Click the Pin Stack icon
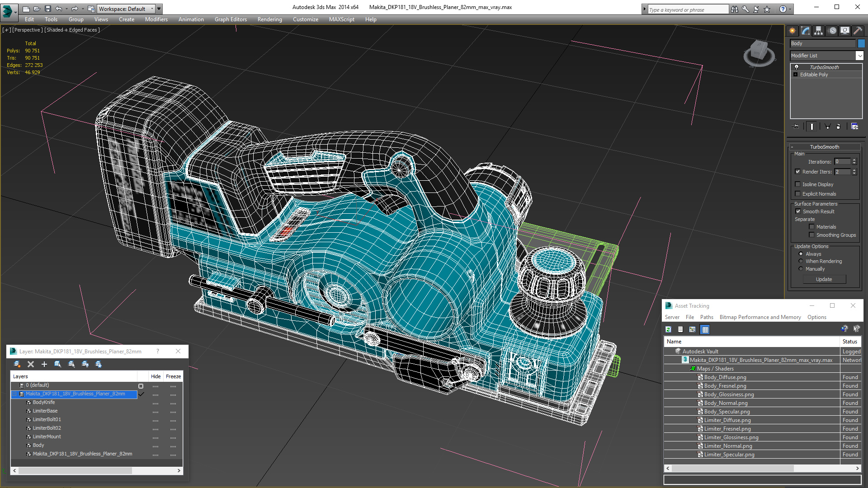 (796, 127)
